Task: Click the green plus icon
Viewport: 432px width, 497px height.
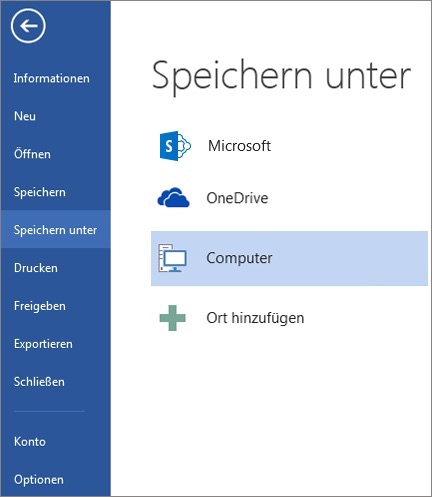Action: pyautogui.click(x=172, y=318)
